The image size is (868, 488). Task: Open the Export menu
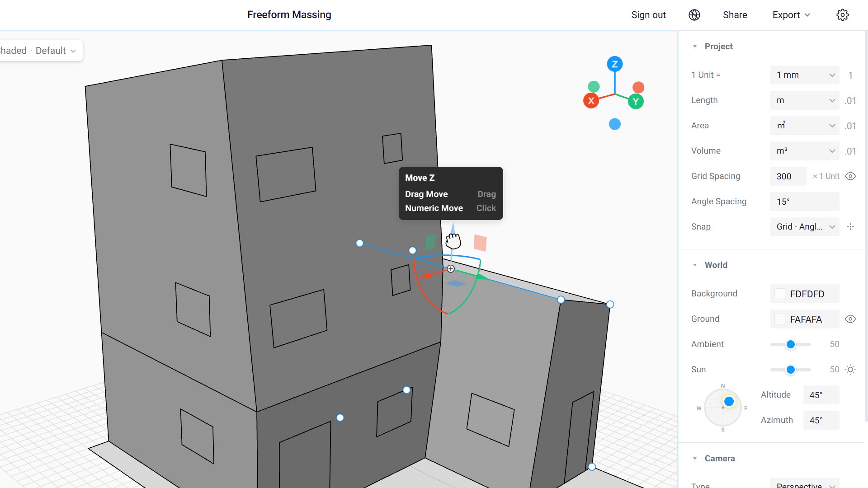coord(791,15)
